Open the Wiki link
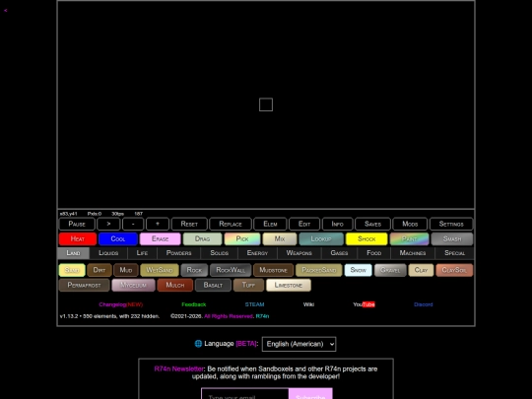This screenshot has height=399, width=532. click(308, 304)
